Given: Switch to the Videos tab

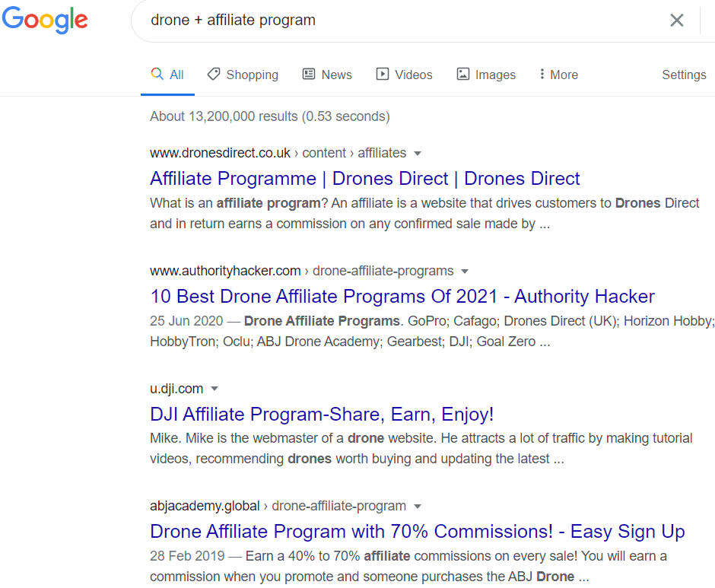Looking at the screenshot, I should click(404, 75).
